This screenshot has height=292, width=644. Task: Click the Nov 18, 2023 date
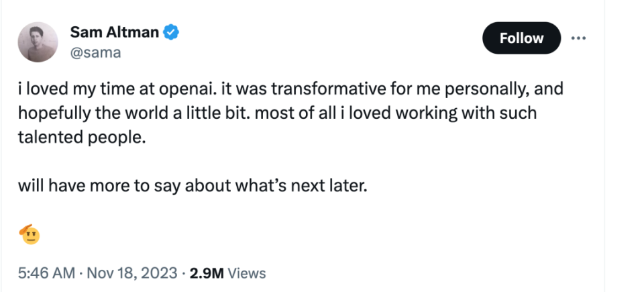point(131,273)
